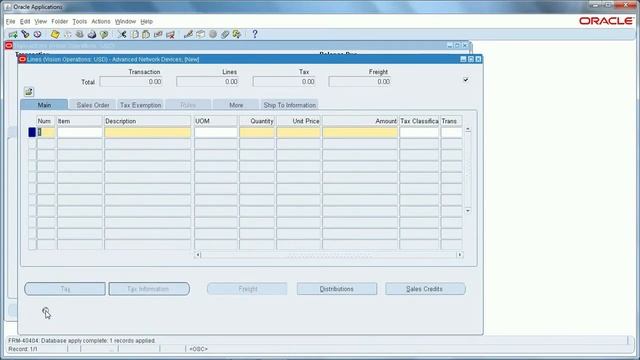
Task: Open the Window menu
Action: pyautogui.click(x=125, y=22)
